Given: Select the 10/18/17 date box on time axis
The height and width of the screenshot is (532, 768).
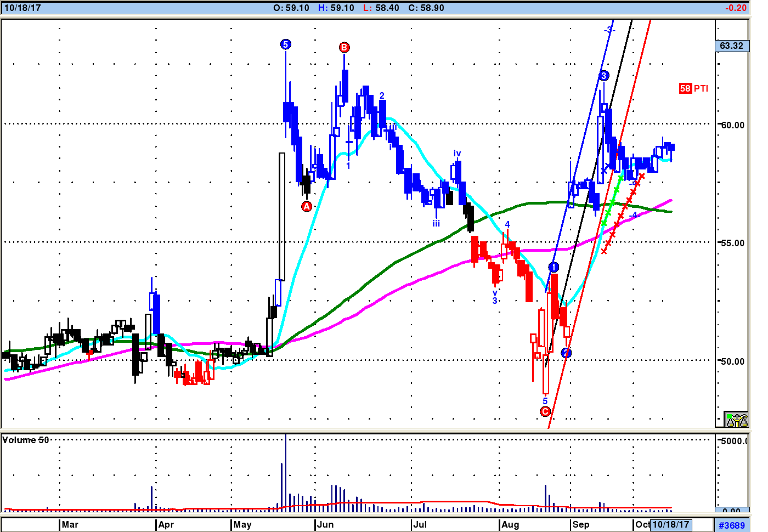Looking at the screenshot, I should [x=670, y=524].
